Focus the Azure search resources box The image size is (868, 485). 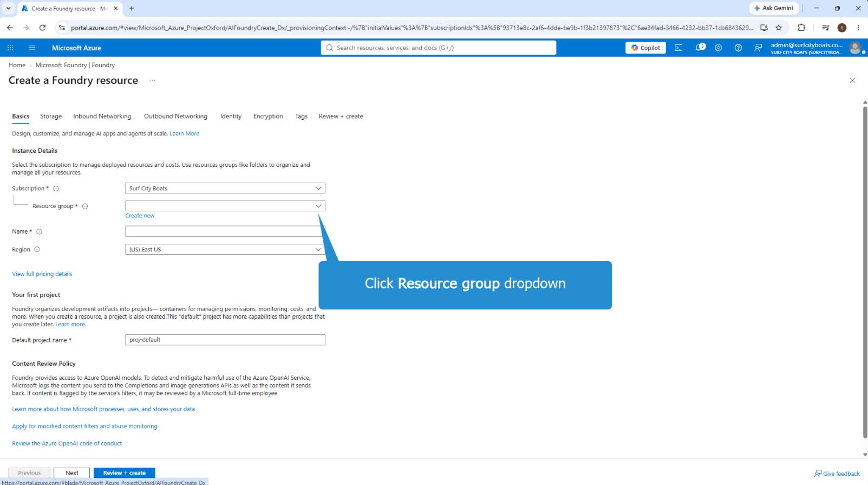pyautogui.click(x=439, y=48)
